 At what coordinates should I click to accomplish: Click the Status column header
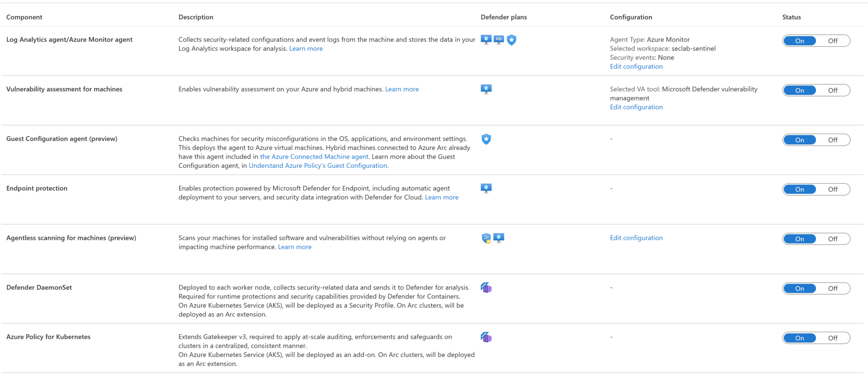[791, 17]
